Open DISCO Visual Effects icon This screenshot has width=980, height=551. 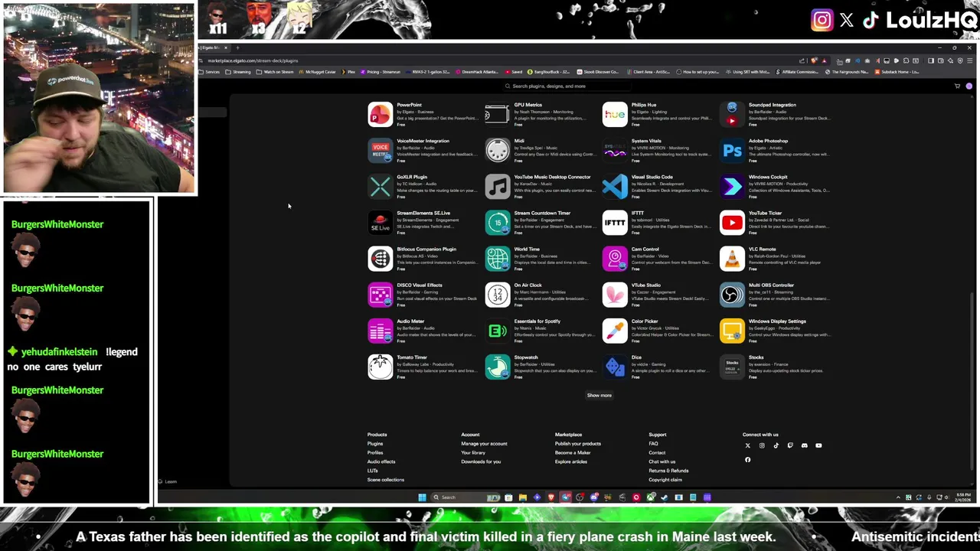click(x=380, y=295)
